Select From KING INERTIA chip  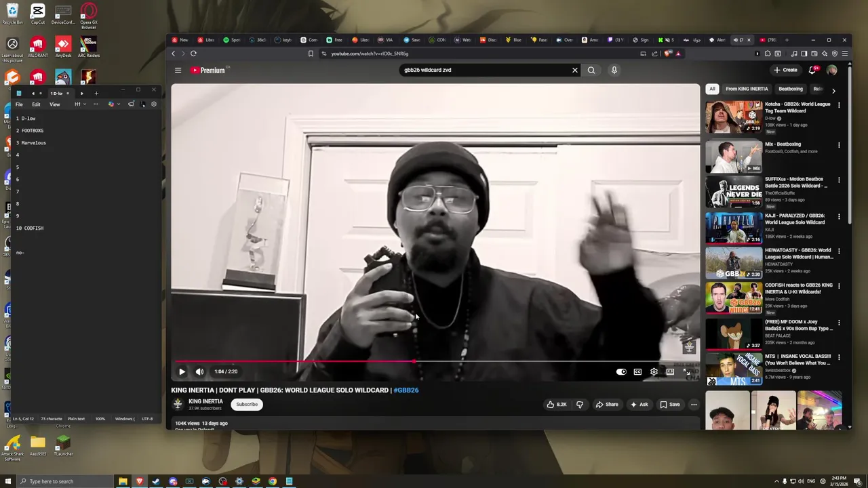click(747, 89)
